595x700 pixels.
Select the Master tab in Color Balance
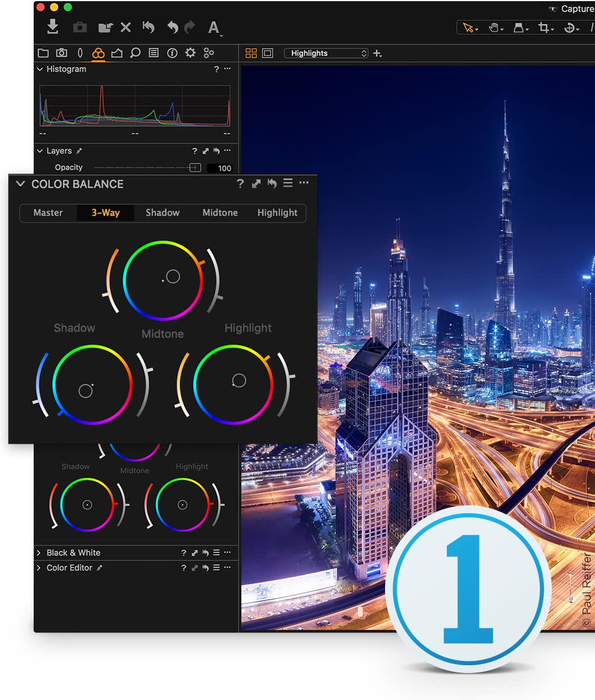[x=48, y=213]
